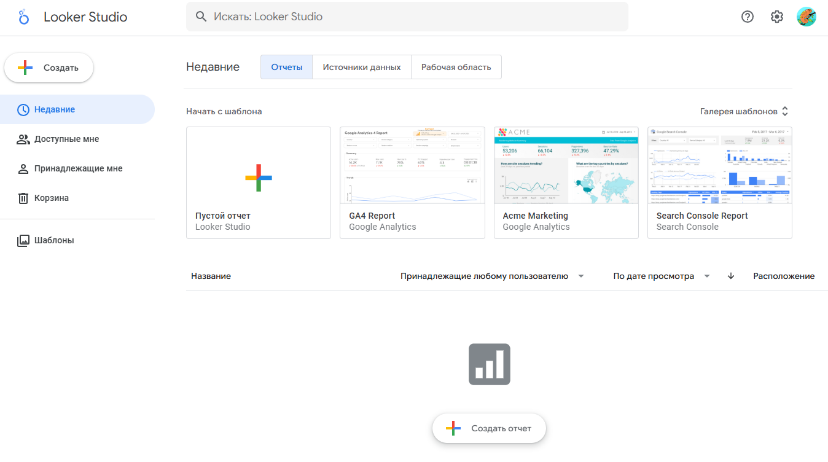Click the Создать отчет button
828x462 pixels.
(489, 428)
